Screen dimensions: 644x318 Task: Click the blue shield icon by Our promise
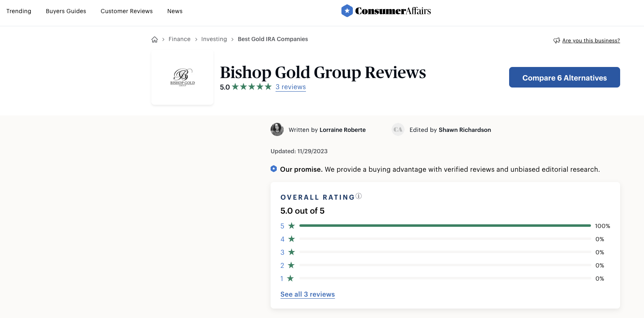[x=273, y=169]
